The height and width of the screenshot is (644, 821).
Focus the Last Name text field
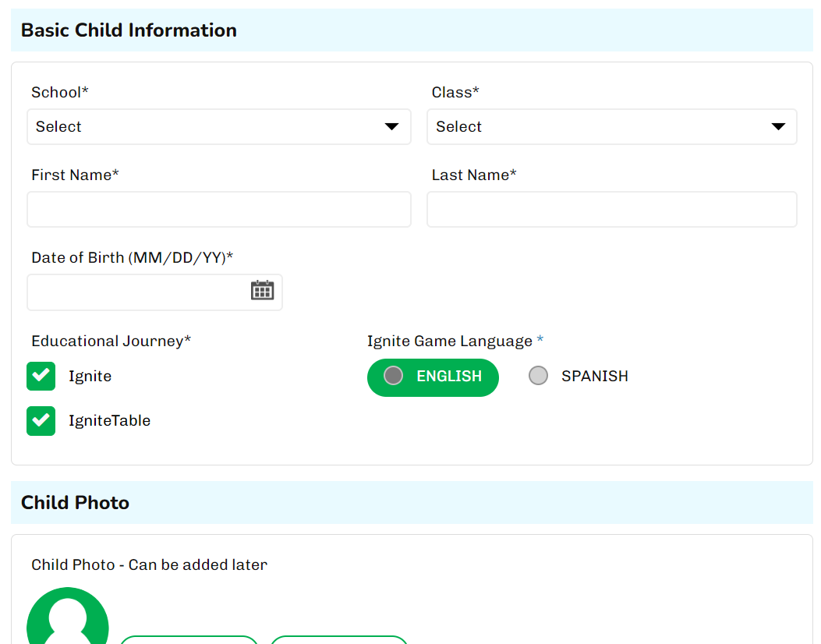[611, 210]
